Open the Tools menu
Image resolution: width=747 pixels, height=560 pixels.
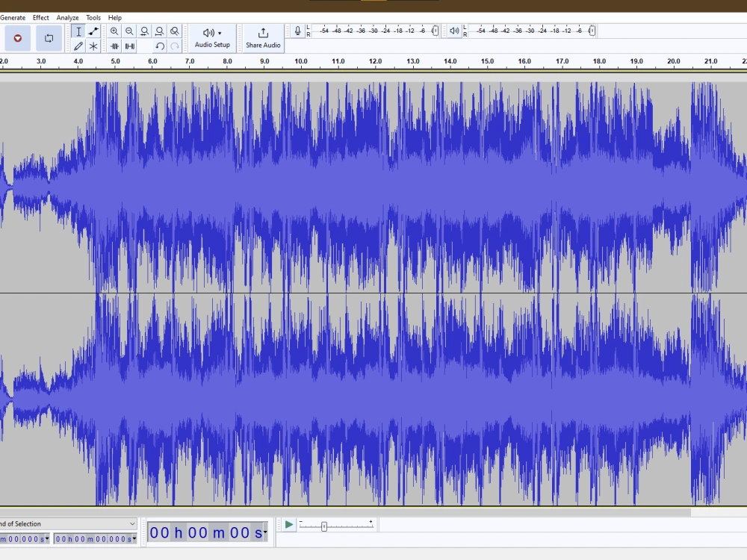pos(93,18)
